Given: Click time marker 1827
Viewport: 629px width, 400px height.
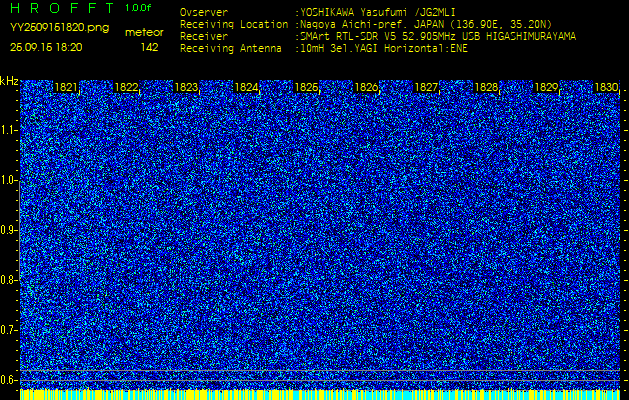Looking at the screenshot, I should pyautogui.click(x=426, y=87).
